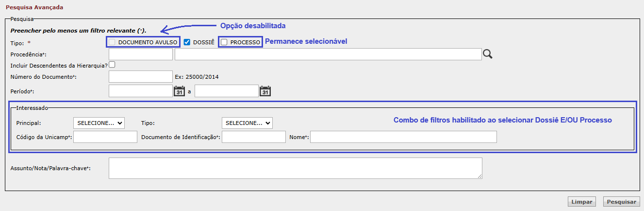This screenshot has height=211, width=644.
Task: Click the Código da Unicamp field
Action: coord(105,137)
